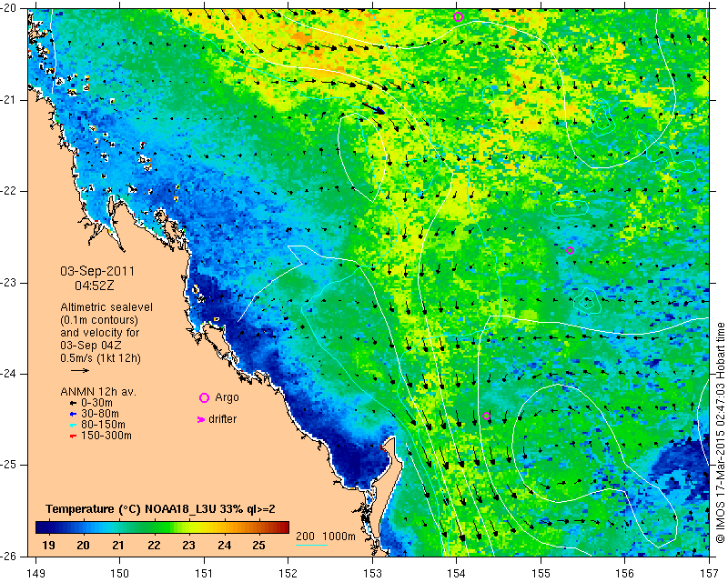Click the black 0-30m arrow legend symbol
The image size is (728, 582).
coord(73,404)
